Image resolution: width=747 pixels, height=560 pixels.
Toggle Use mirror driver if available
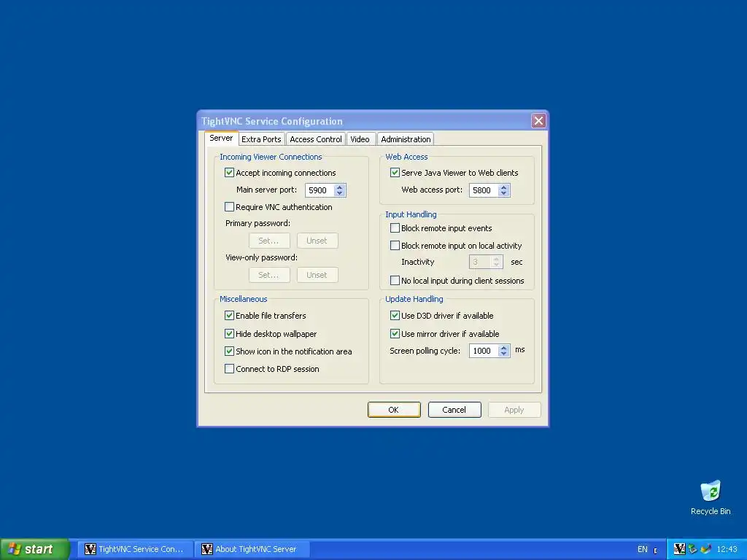click(x=395, y=333)
